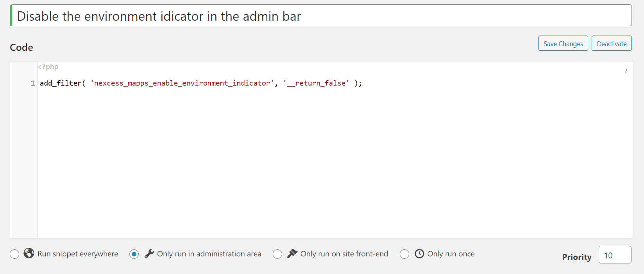Click line number 1 in the editor gutter
644x274 pixels.
33,83
